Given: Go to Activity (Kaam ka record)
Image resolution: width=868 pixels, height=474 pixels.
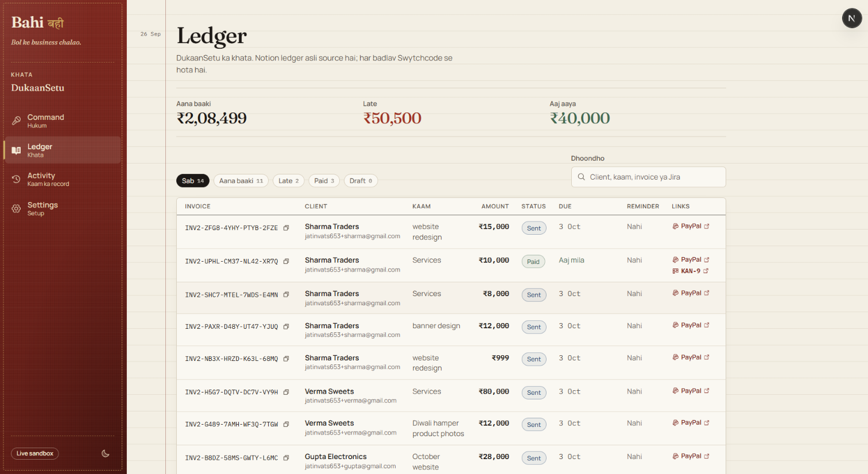Looking at the screenshot, I should point(63,179).
